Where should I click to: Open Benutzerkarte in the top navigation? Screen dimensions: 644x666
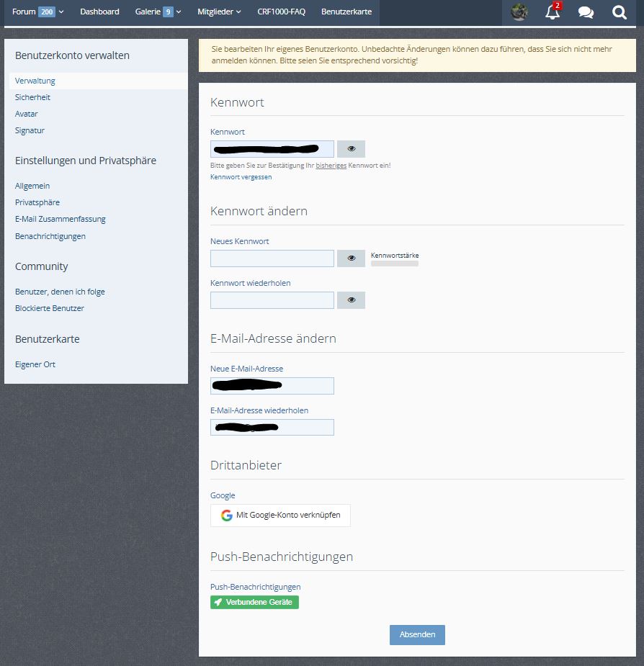pyautogui.click(x=346, y=12)
